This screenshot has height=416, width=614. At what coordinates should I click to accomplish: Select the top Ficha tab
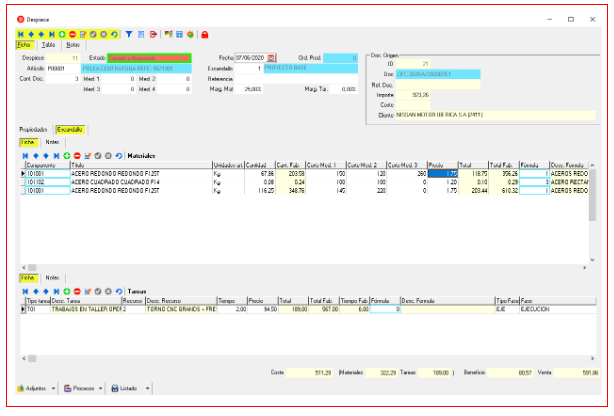(24, 45)
